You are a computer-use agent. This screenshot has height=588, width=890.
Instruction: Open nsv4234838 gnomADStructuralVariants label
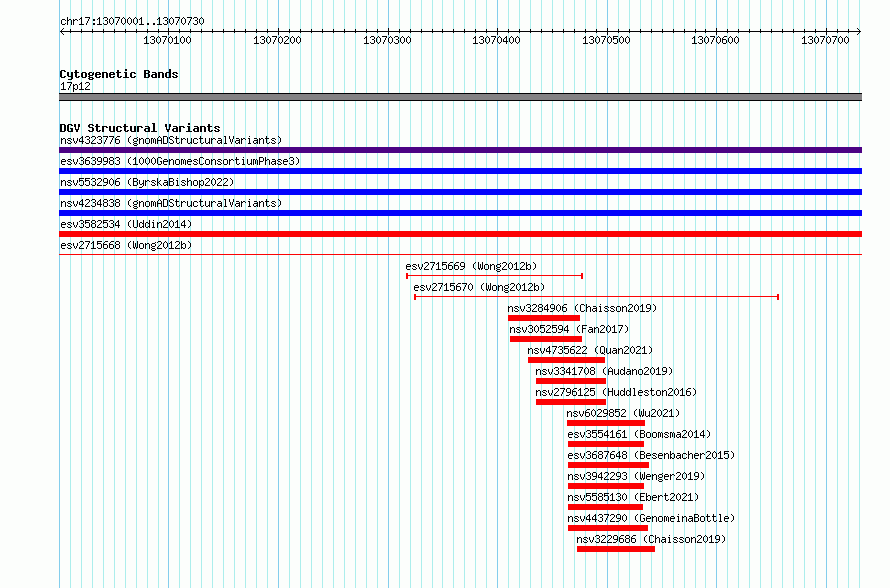(x=171, y=203)
